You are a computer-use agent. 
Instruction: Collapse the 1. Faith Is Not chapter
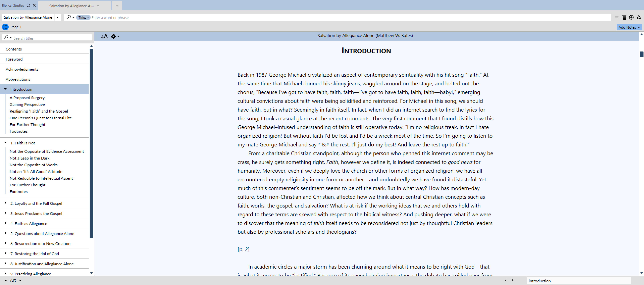(6, 143)
